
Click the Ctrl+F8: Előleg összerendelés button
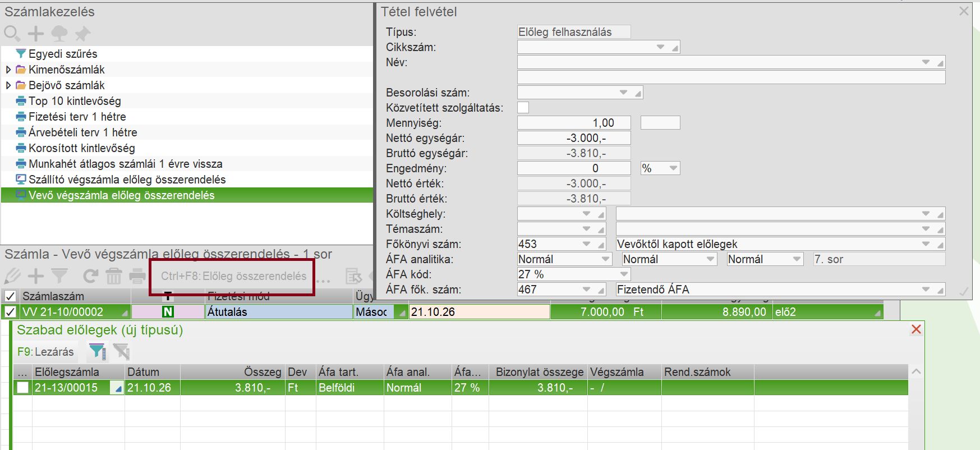point(233,276)
